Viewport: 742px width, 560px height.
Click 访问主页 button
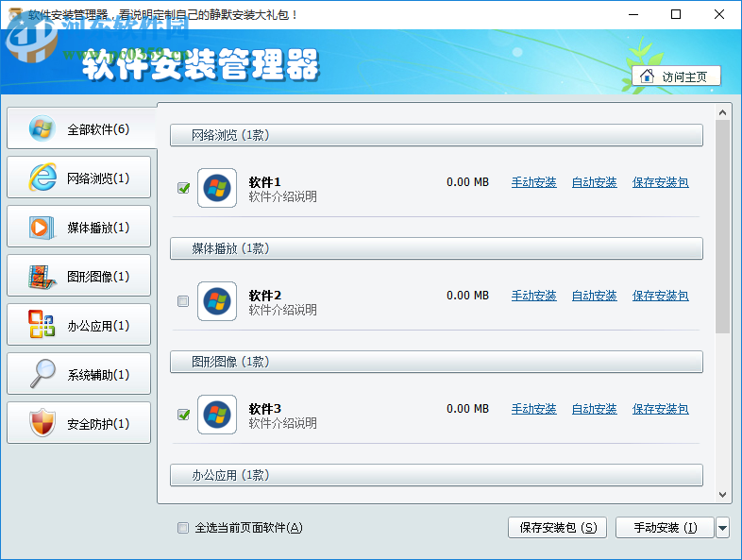[x=676, y=76]
